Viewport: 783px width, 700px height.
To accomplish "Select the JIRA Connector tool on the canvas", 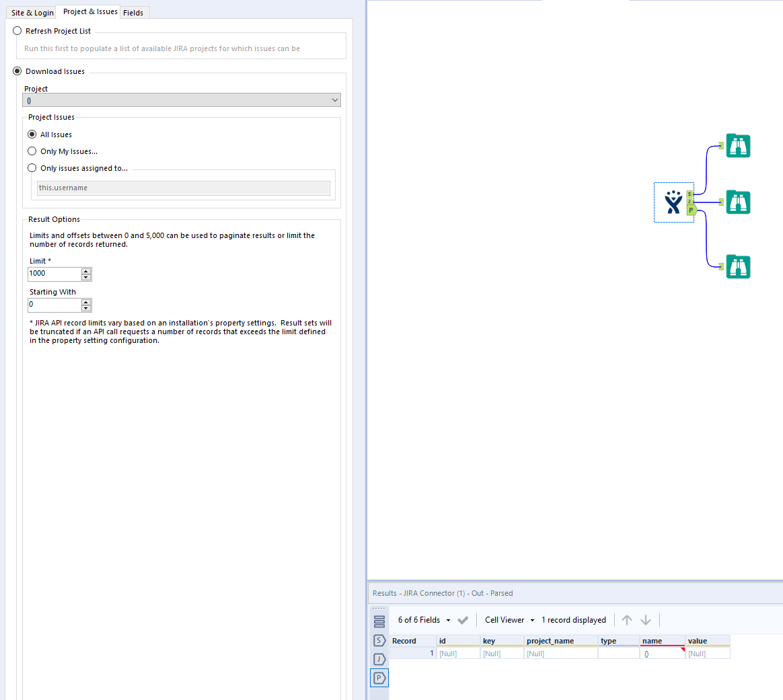I will tap(673, 202).
